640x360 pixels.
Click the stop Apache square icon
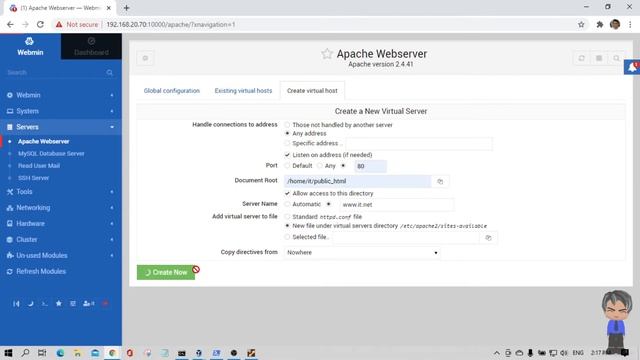(x=599, y=58)
